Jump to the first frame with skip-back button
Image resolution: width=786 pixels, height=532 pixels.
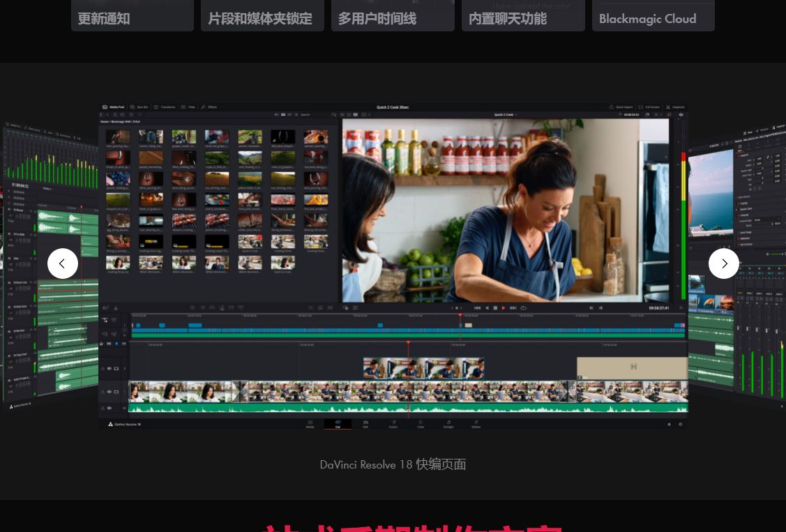pos(477,308)
